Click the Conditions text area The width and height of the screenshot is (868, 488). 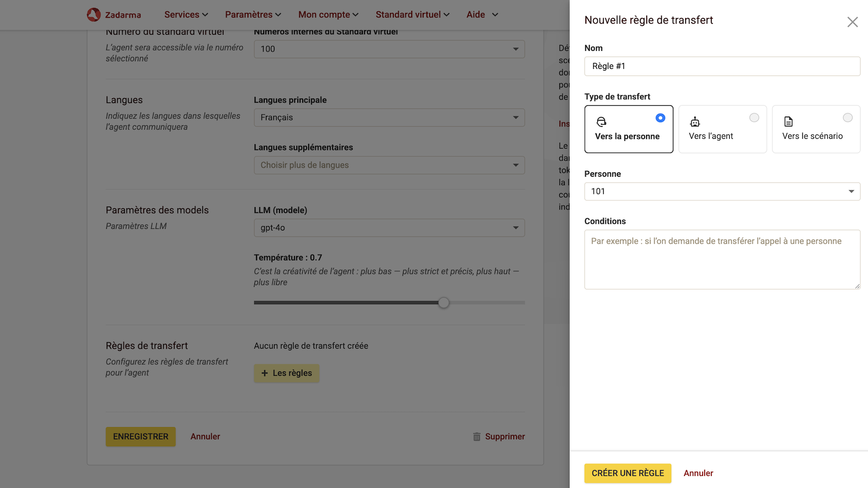coord(722,260)
